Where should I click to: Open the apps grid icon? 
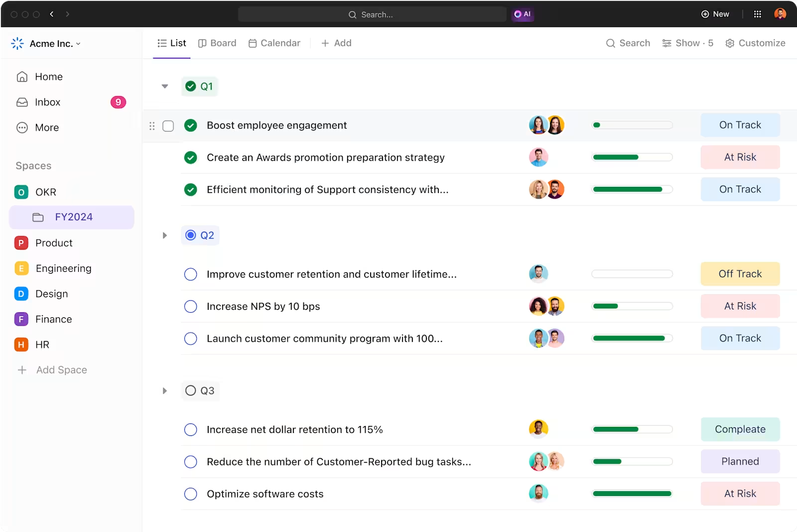click(757, 14)
